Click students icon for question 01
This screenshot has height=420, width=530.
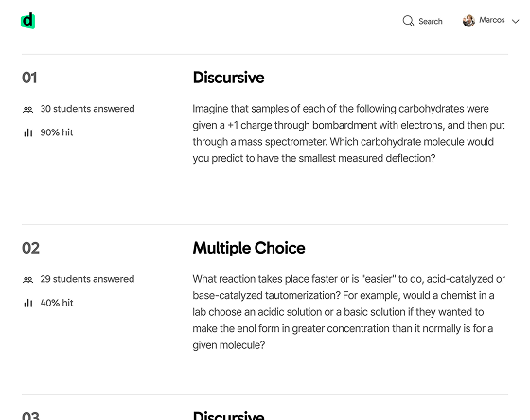click(28, 109)
